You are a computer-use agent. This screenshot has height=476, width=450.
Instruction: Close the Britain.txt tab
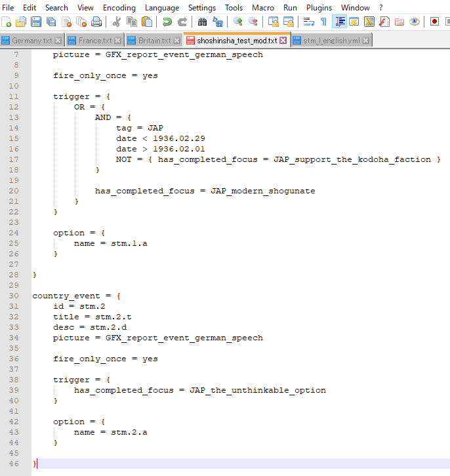point(176,41)
